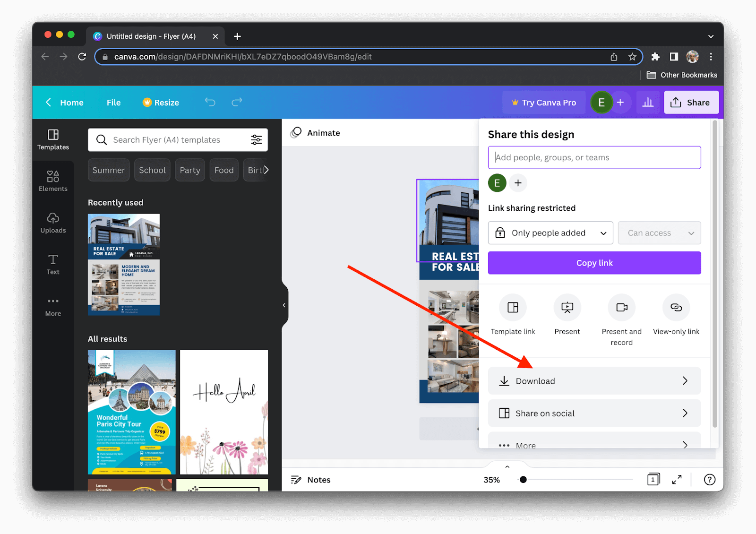This screenshot has width=756, height=534.
Task: Open the Elements panel
Action: coord(53,180)
